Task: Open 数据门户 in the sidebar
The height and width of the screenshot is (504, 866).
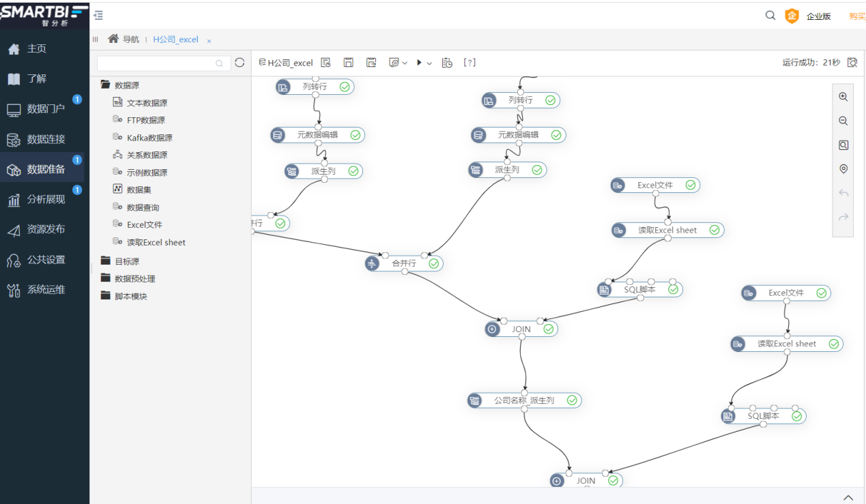Action: (x=45, y=109)
